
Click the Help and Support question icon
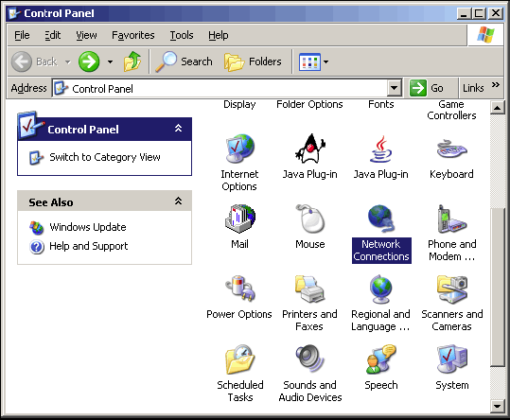coord(37,247)
